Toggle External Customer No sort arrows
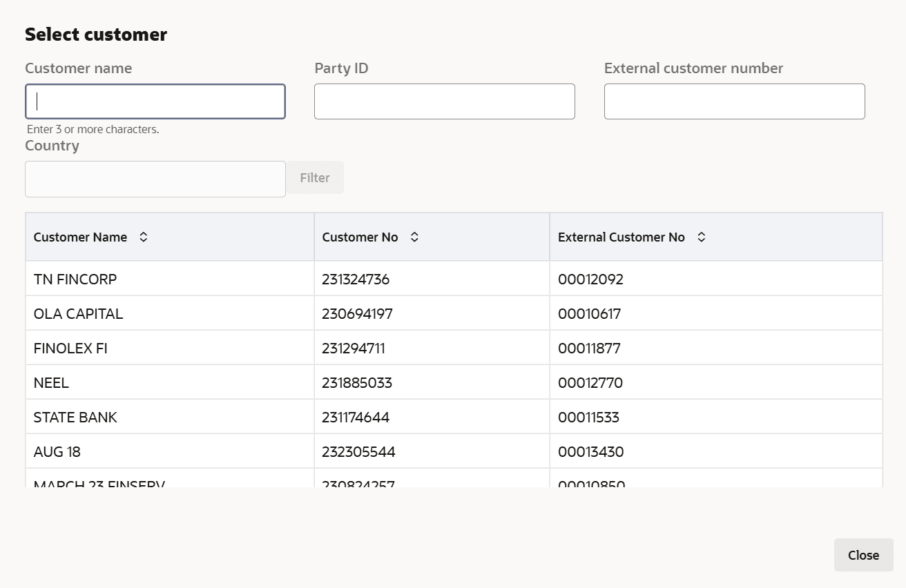 (x=701, y=237)
